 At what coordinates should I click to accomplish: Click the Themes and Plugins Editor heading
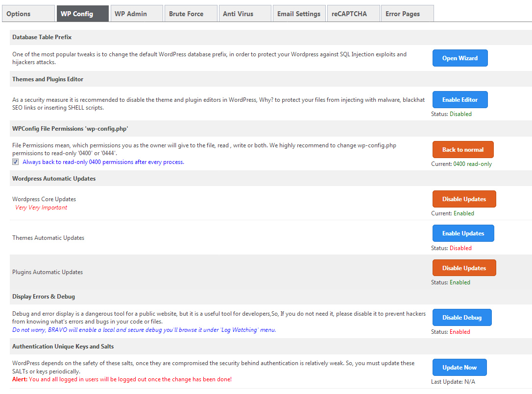pos(48,79)
